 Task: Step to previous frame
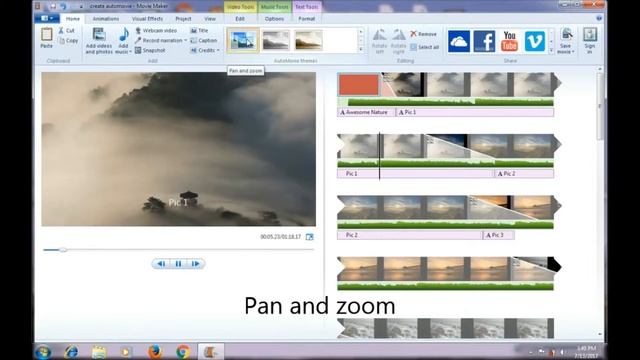tap(161, 264)
